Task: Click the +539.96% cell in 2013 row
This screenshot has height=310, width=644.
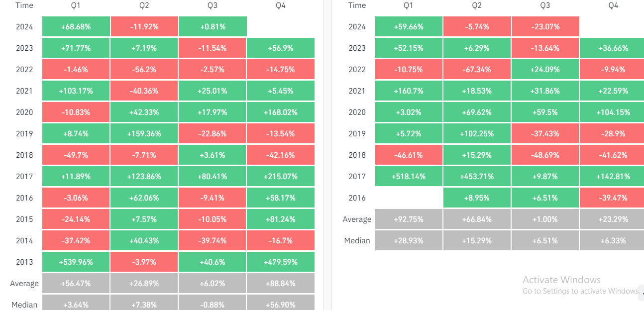Action: click(76, 262)
